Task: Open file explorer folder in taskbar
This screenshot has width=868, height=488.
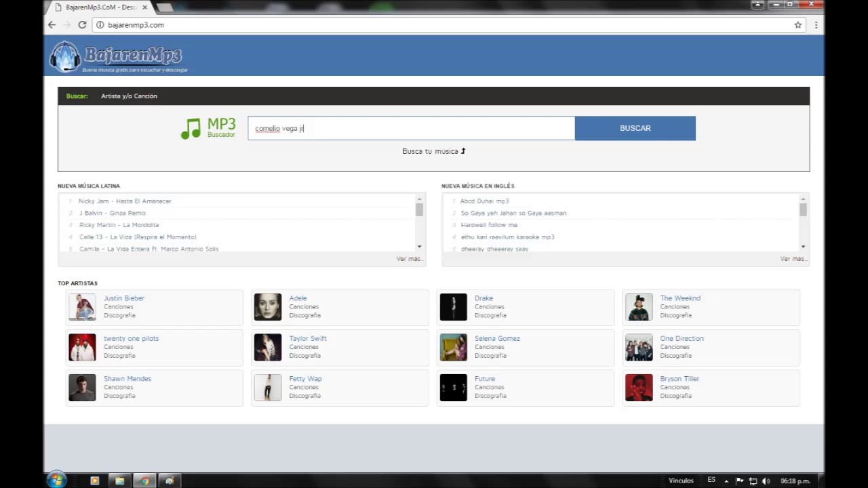Action: [119, 481]
